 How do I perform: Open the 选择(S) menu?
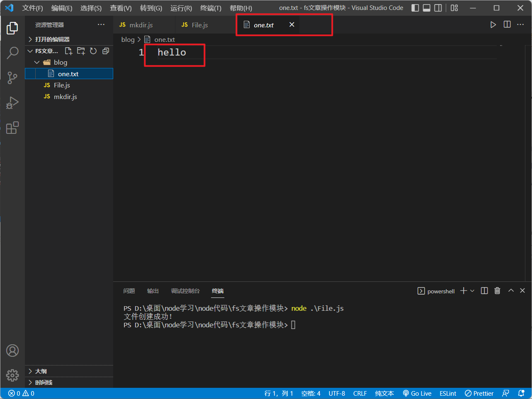pyautogui.click(x=91, y=8)
